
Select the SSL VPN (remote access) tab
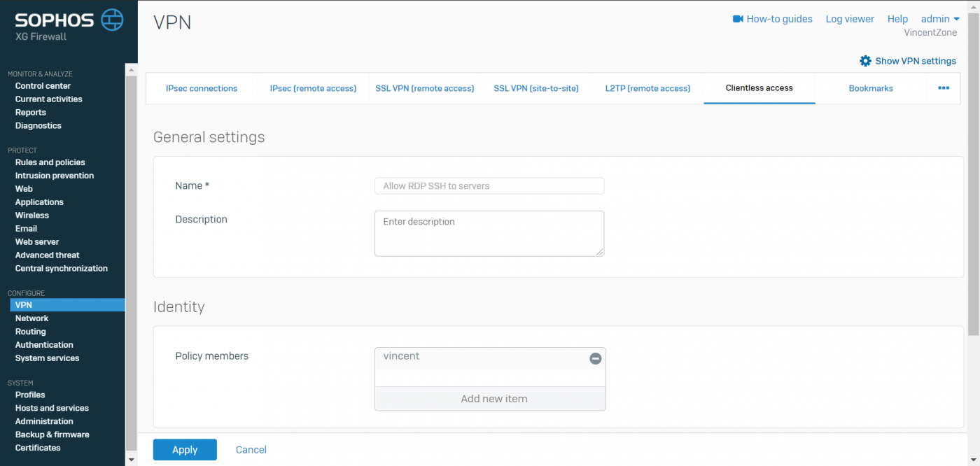(425, 88)
